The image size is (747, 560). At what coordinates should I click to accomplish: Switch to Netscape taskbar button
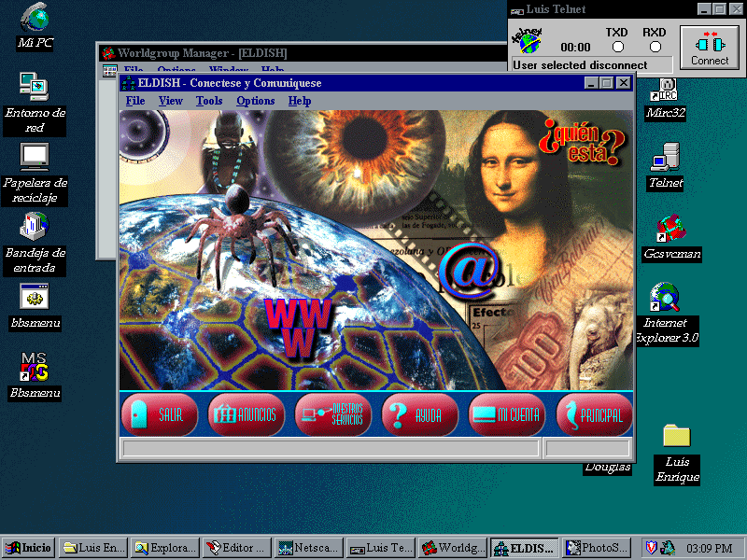(309, 548)
